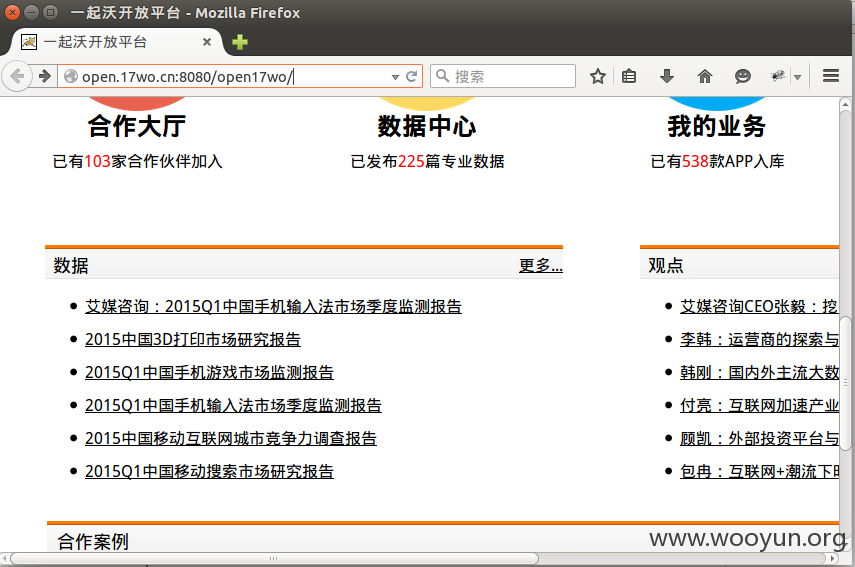Click the 更多... link in 数据 section
The width and height of the screenshot is (855, 567).
click(540, 266)
